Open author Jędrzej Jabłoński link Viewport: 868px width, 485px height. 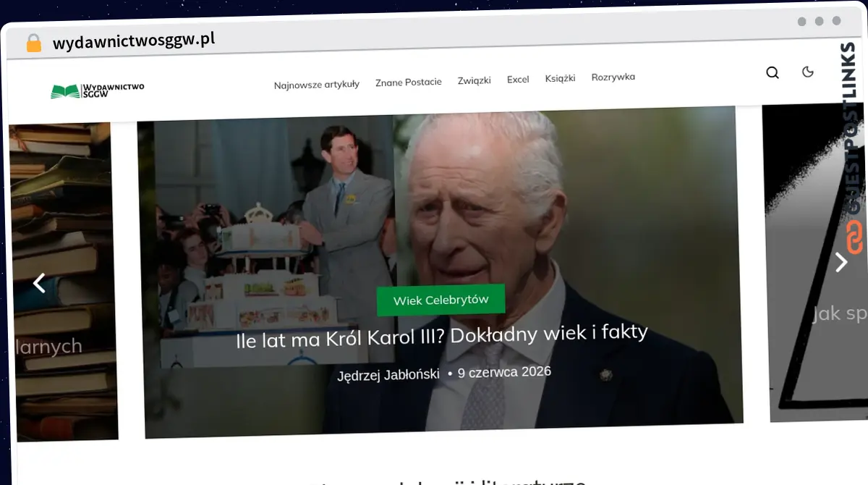pos(388,375)
